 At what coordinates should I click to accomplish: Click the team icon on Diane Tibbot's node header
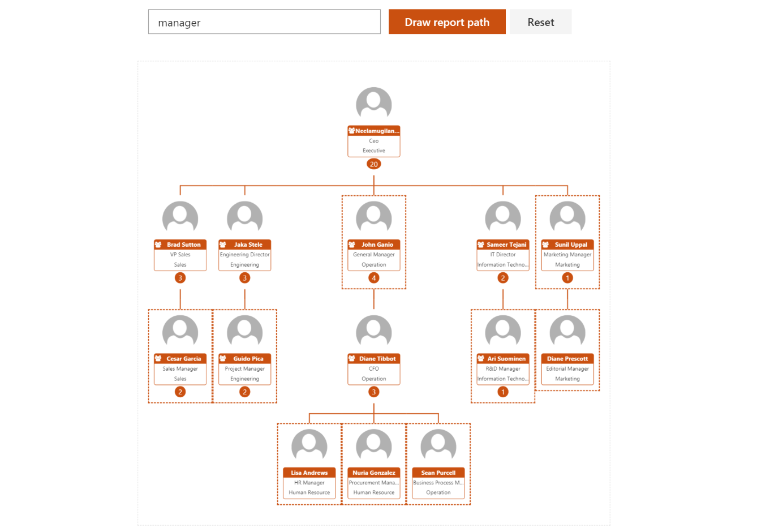point(352,359)
